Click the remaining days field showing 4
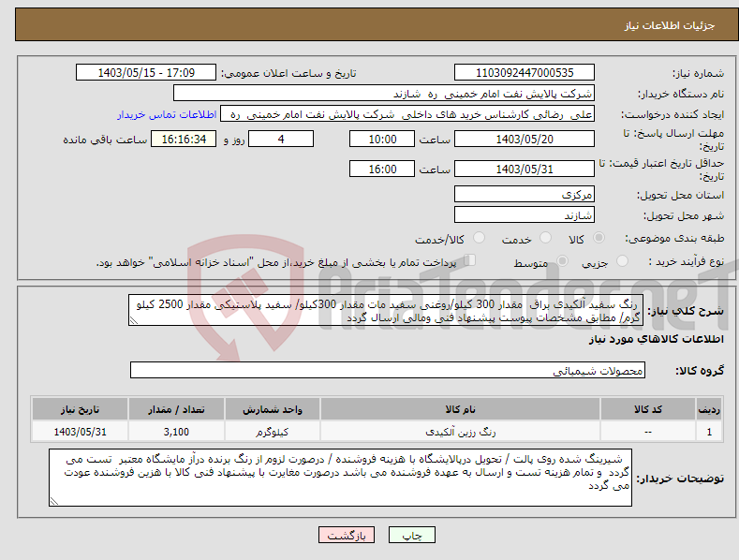The image size is (739, 560). pyautogui.click(x=281, y=139)
